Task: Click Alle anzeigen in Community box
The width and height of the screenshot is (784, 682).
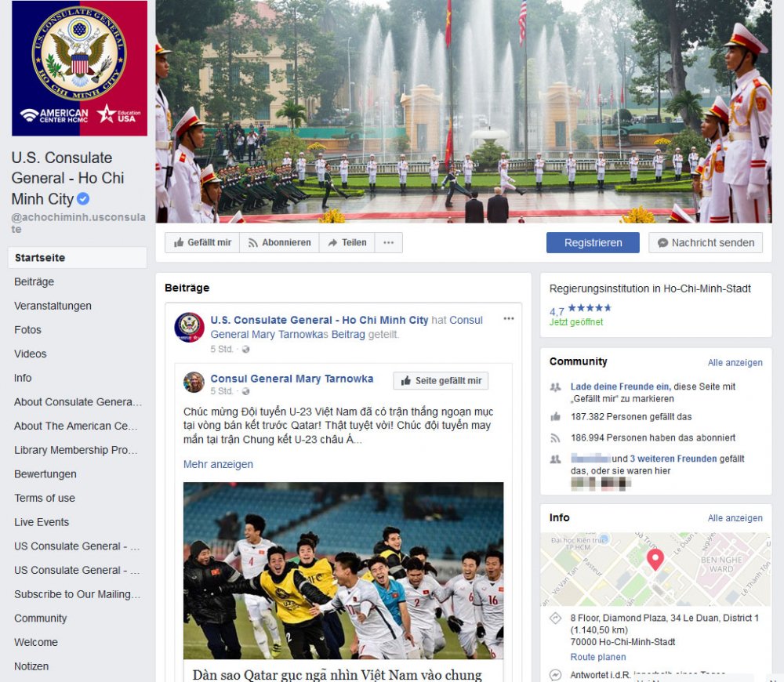Action: pos(735,362)
